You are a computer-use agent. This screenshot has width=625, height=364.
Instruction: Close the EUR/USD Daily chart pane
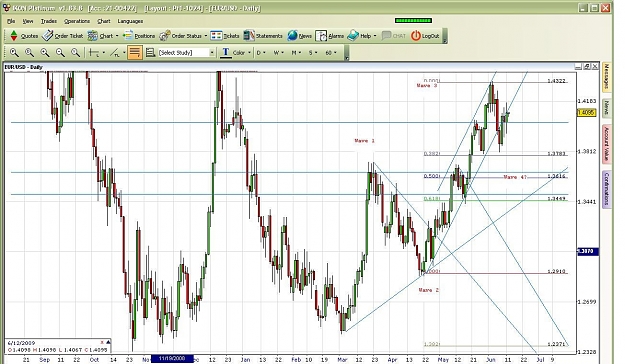(595, 67)
